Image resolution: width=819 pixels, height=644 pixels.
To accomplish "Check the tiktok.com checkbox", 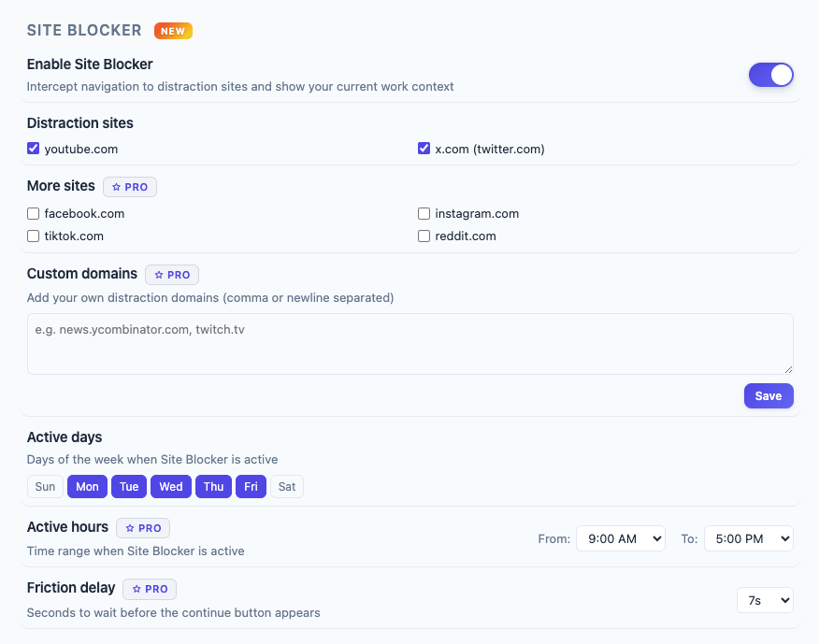I will point(33,236).
